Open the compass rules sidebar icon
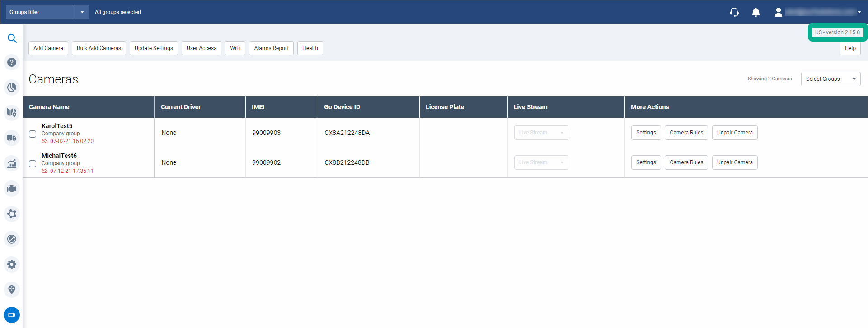Screen dimensions: 868x328 pos(12,239)
